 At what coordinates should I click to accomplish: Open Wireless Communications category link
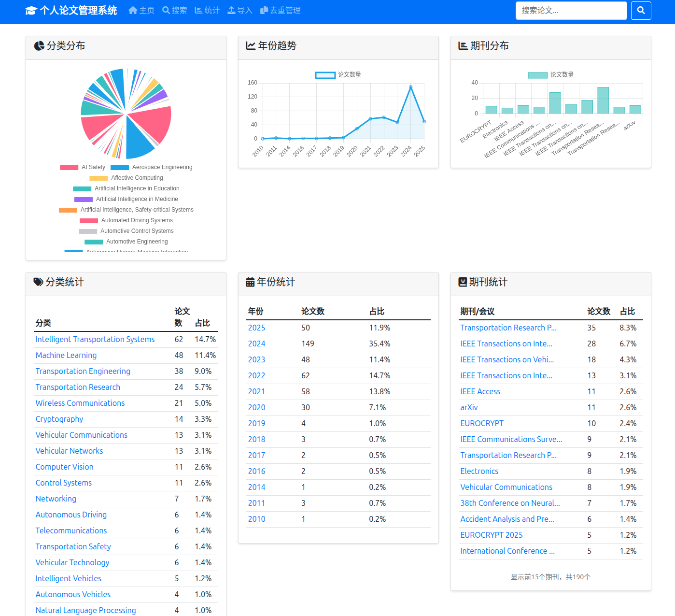(x=80, y=403)
